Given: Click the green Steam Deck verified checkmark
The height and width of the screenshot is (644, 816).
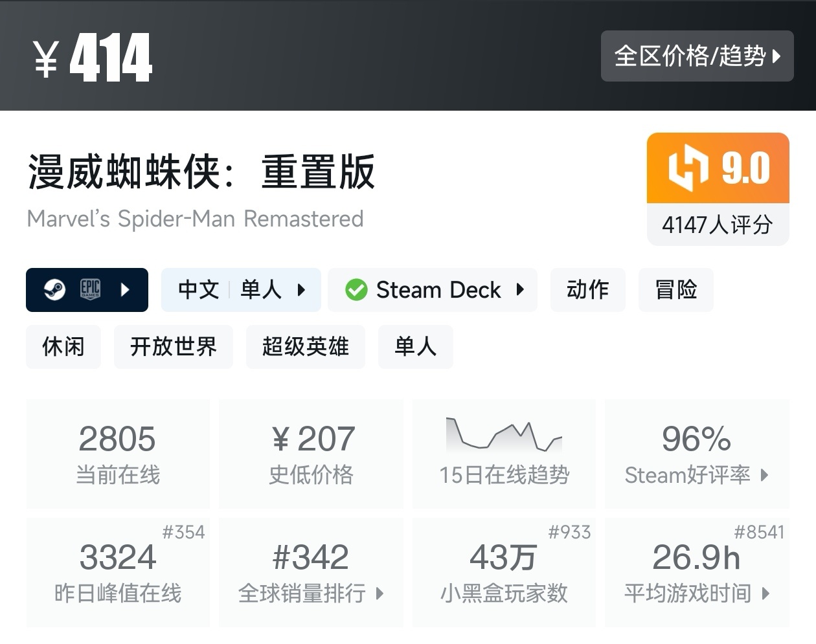Looking at the screenshot, I should click(x=356, y=290).
